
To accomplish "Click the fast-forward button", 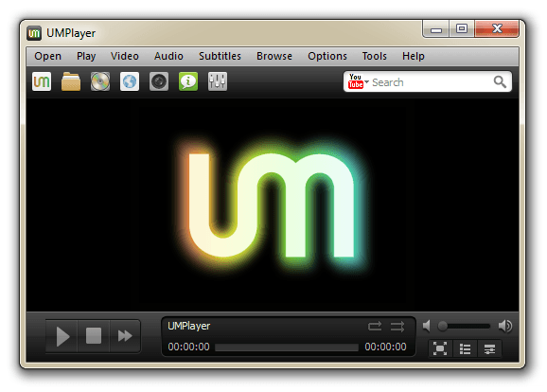I will click(125, 336).
